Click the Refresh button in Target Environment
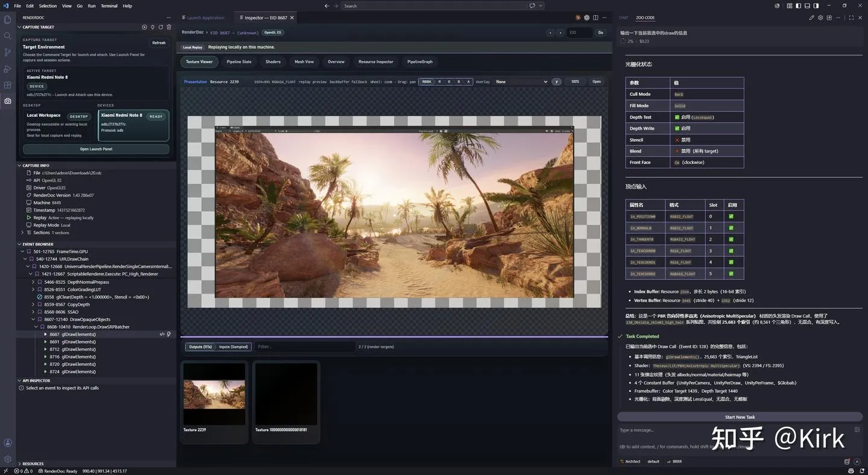The width and height of the screenshot is (868, 475). click(x=159, y=43)
